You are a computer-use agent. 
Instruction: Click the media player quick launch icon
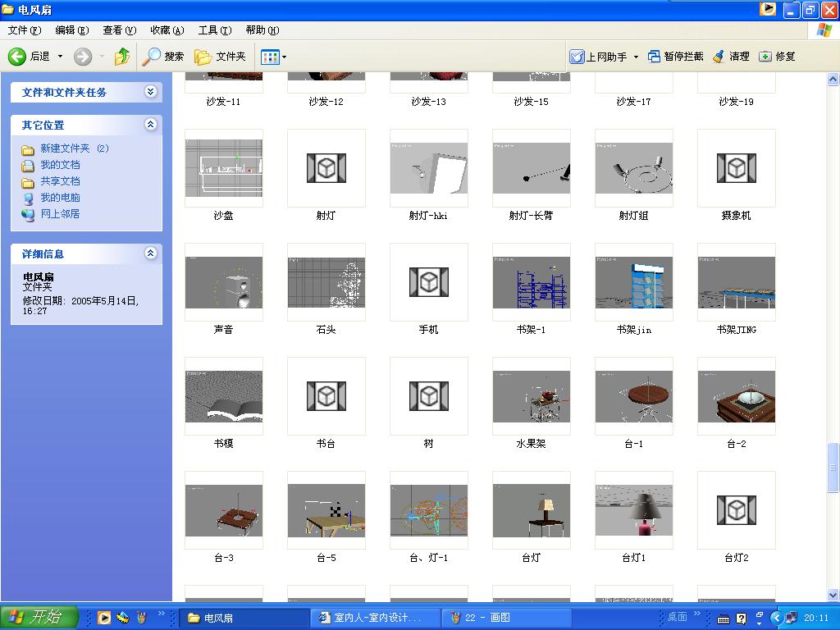click(x=104, y=618)
